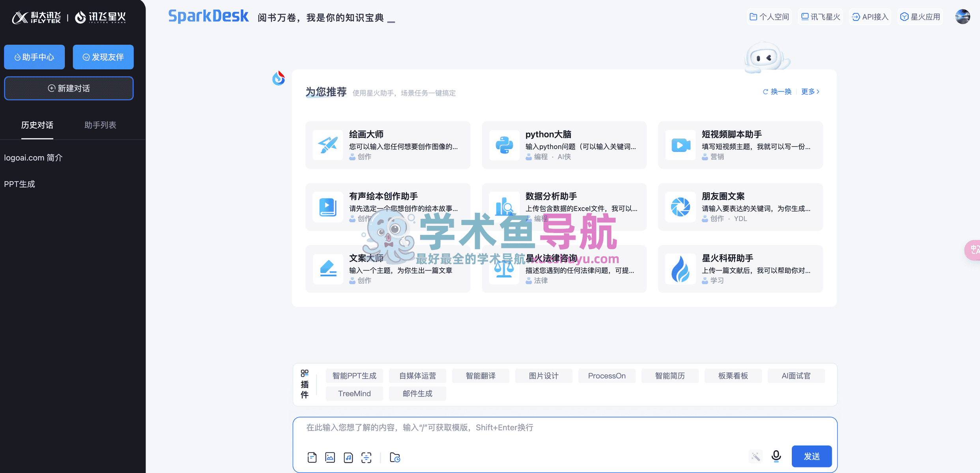Screen dimensions: 980x473
Task: Expand 更多 to see more assistants
Action: 810,91
